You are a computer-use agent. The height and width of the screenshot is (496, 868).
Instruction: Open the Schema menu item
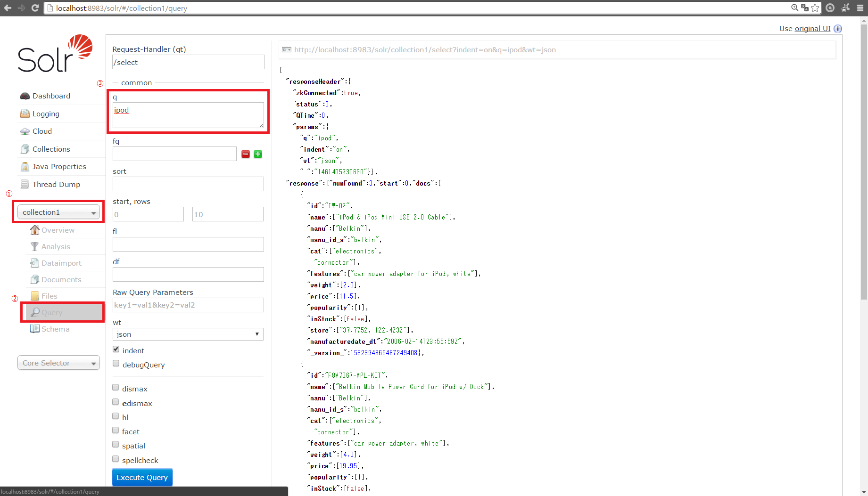(x=55, y=329)
